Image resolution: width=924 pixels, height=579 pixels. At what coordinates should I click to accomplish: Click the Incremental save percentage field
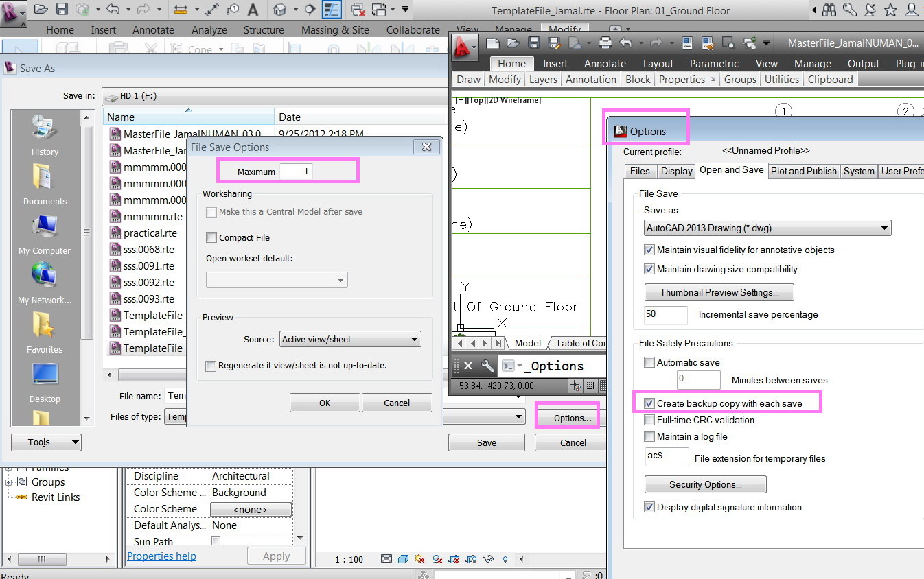click(x=665, y=315)
